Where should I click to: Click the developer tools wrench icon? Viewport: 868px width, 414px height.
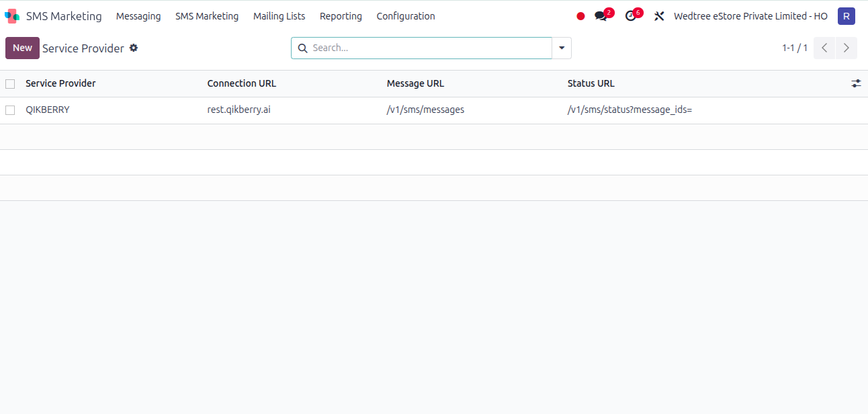click(x=659, y=15)
